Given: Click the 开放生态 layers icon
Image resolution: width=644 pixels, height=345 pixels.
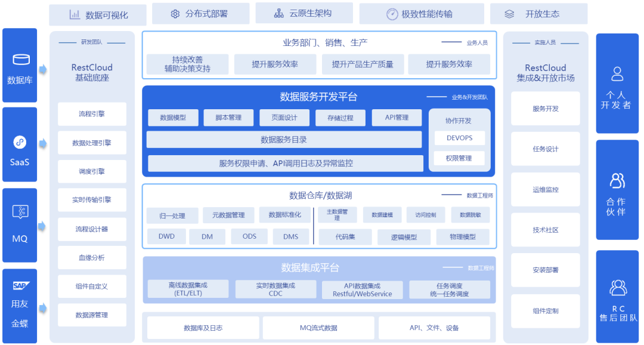Looking at the screenshot, I should [509, 14].
